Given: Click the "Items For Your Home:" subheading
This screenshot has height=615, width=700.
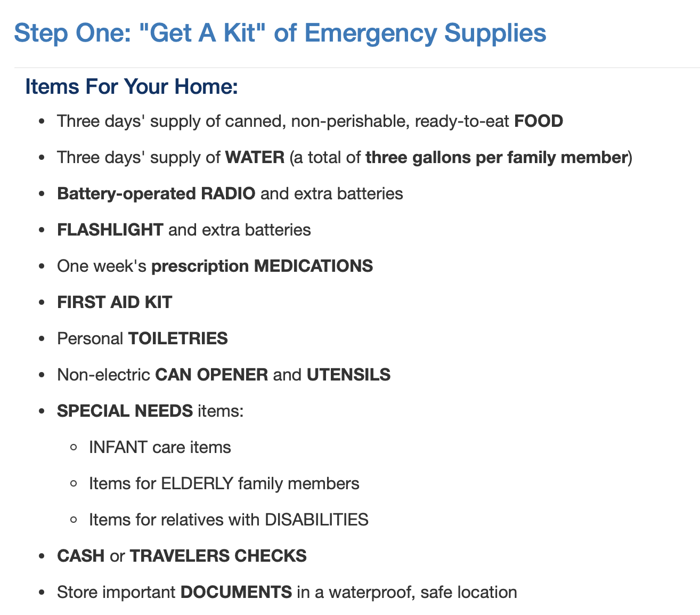Looking at the screenshot, I should click(131, 86).
